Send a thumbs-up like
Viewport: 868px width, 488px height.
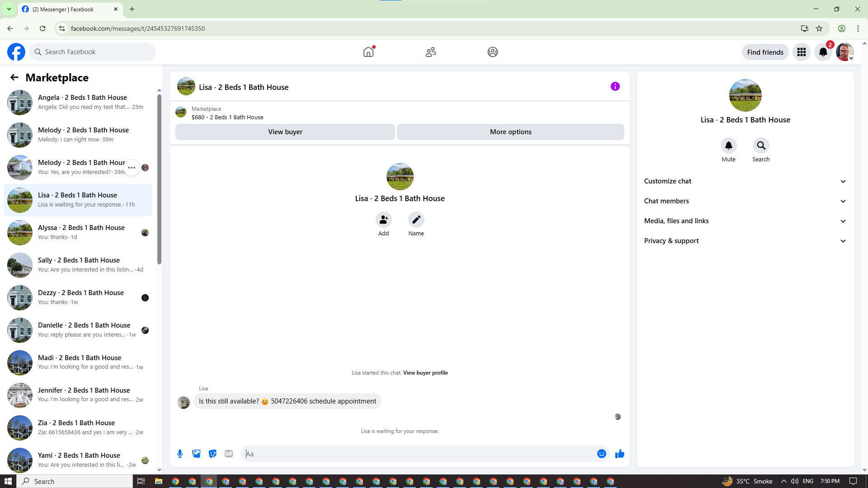(x=619, y=454)
